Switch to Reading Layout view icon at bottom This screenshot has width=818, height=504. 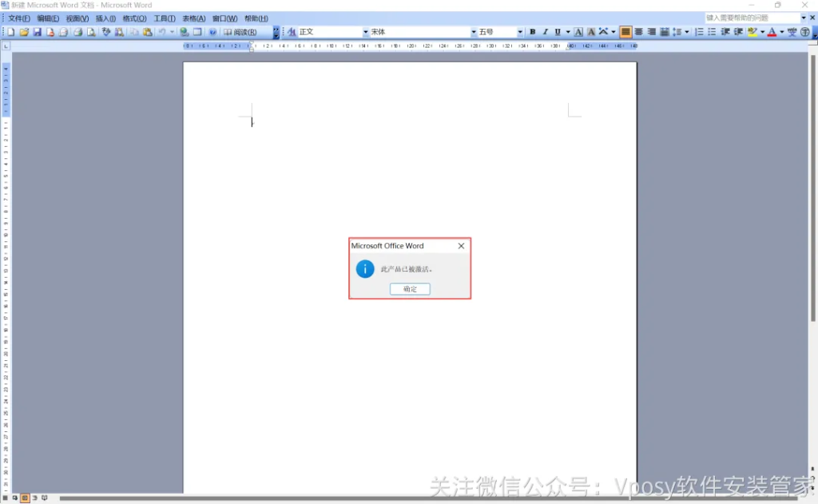(x=45, y=498)
